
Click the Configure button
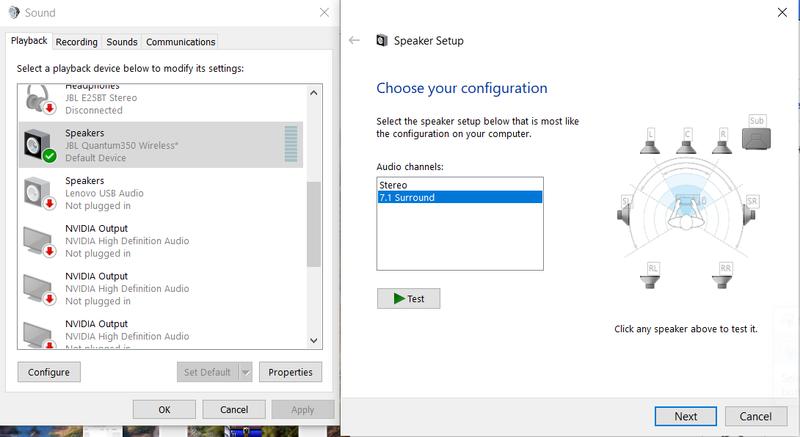coord(49,372)
